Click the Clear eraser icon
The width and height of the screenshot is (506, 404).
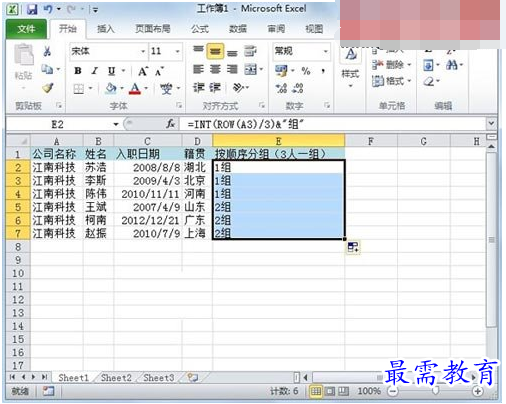(x=429, y=81)
